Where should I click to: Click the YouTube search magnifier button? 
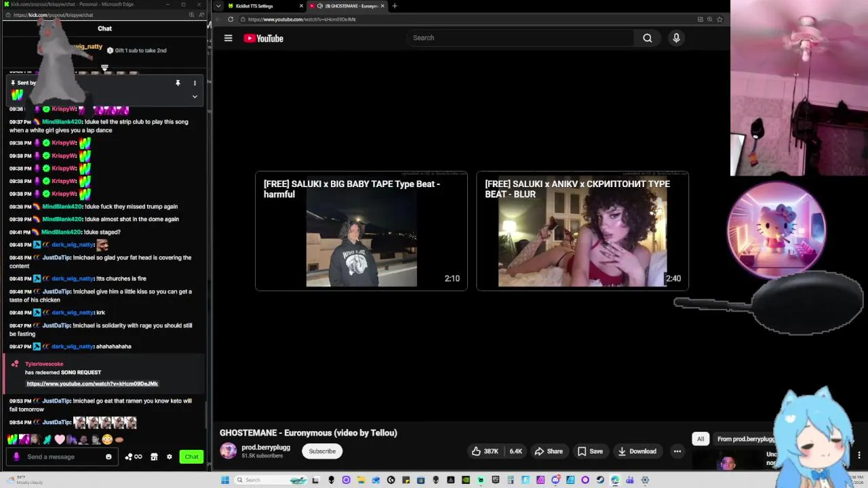(648, 38)
